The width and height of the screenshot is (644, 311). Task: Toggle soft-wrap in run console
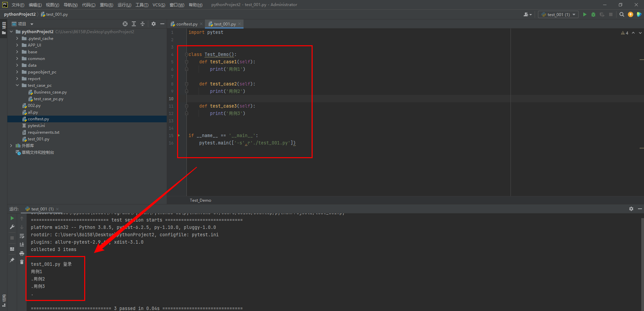tap(22, 236)
